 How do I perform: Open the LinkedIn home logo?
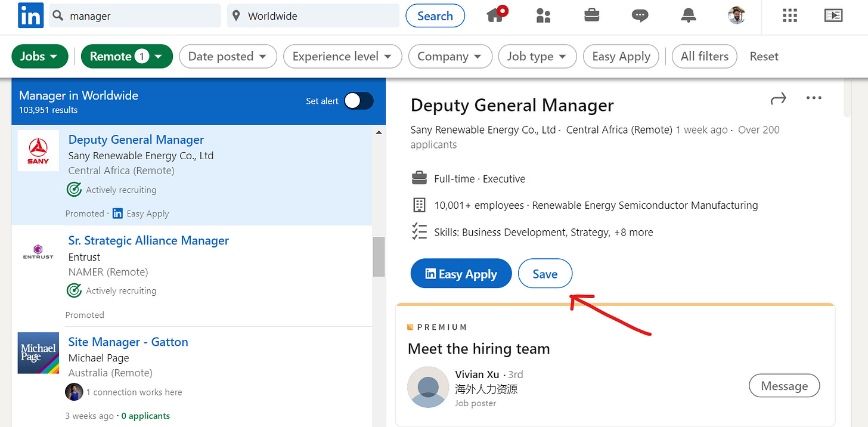click(x=30, y=16)
